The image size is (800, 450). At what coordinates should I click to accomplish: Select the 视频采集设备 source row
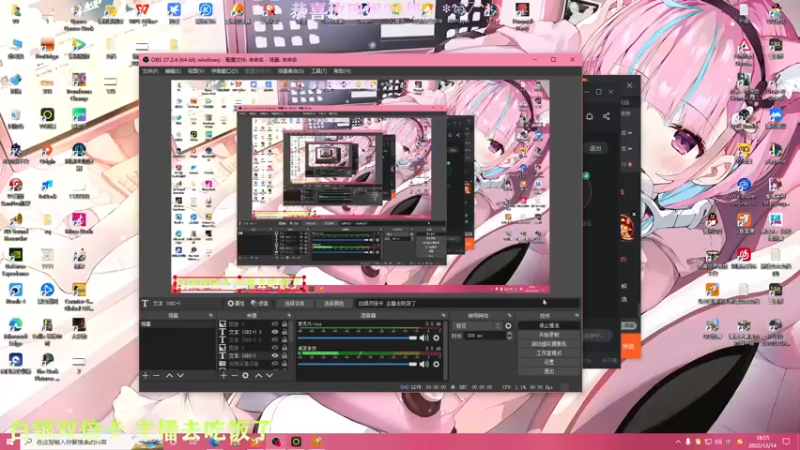point(254,364)
